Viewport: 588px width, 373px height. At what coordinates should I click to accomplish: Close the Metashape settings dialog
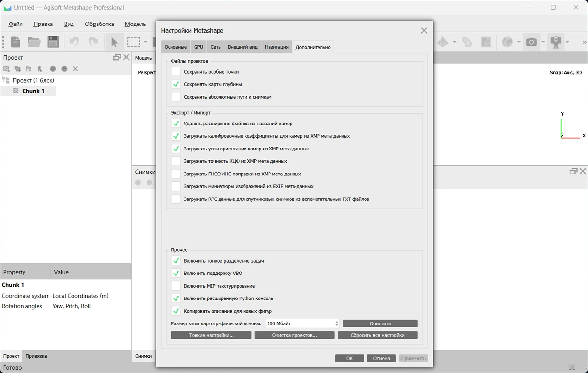pyautogui.click(x=424, y=30)
